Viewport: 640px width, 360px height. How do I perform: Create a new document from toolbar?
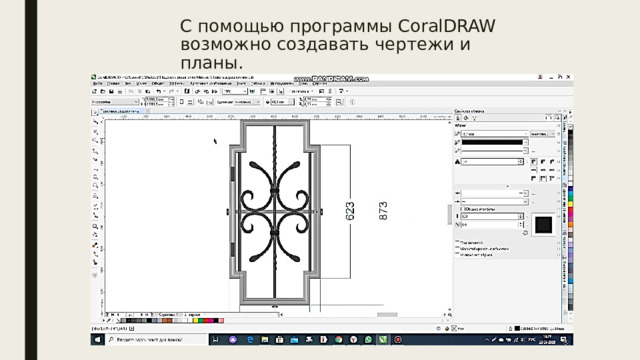tap(95, 91)
